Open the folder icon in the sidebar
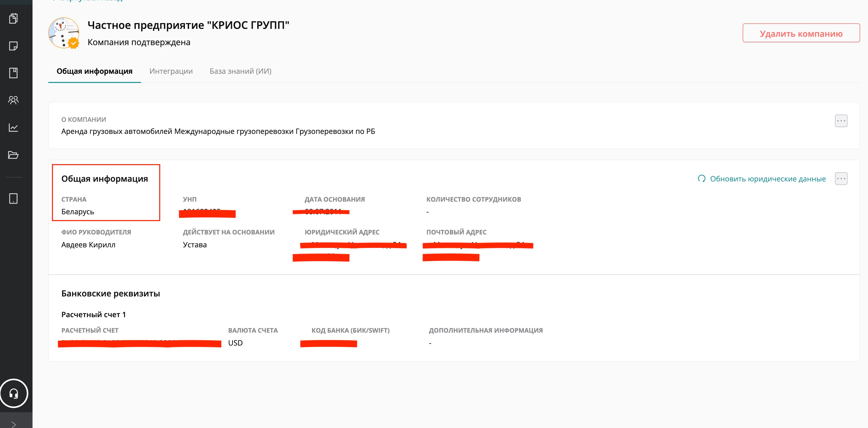 [x=13, y=155]
